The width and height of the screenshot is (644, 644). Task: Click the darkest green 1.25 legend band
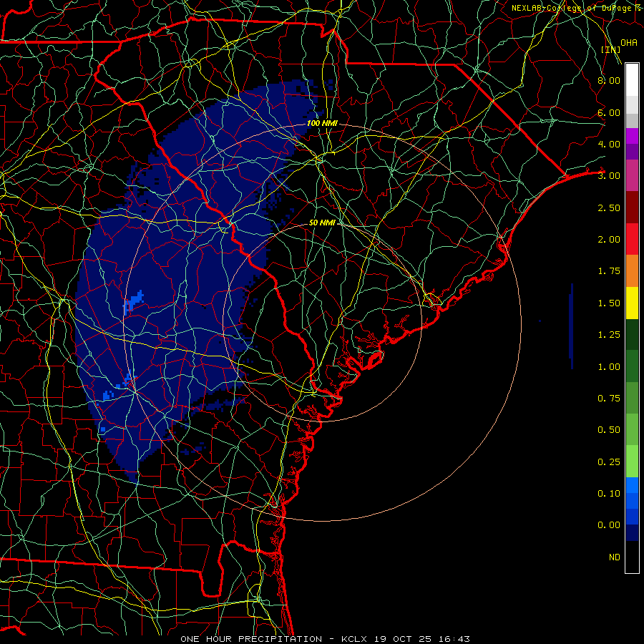pyautogui.click(x=632, y=334)
